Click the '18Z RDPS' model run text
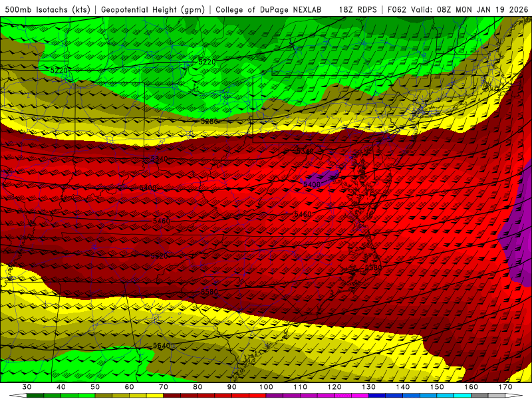 point(358,9)
